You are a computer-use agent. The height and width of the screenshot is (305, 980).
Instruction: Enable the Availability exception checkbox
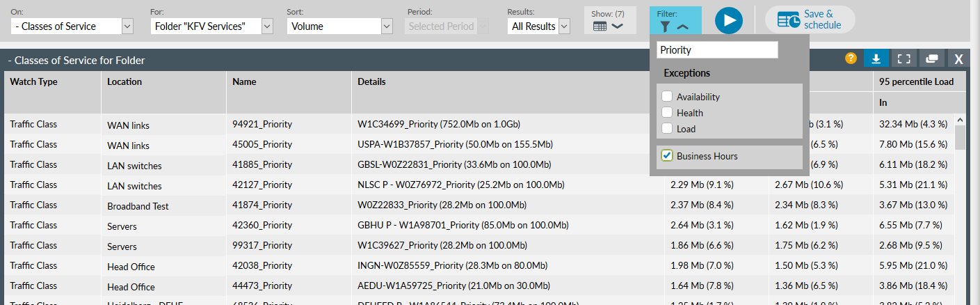click(x=667, y=97)
